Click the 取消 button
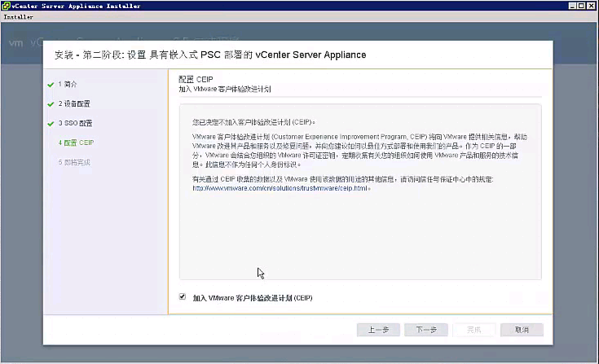The image size is (599, 364). (x=522, y=330)
